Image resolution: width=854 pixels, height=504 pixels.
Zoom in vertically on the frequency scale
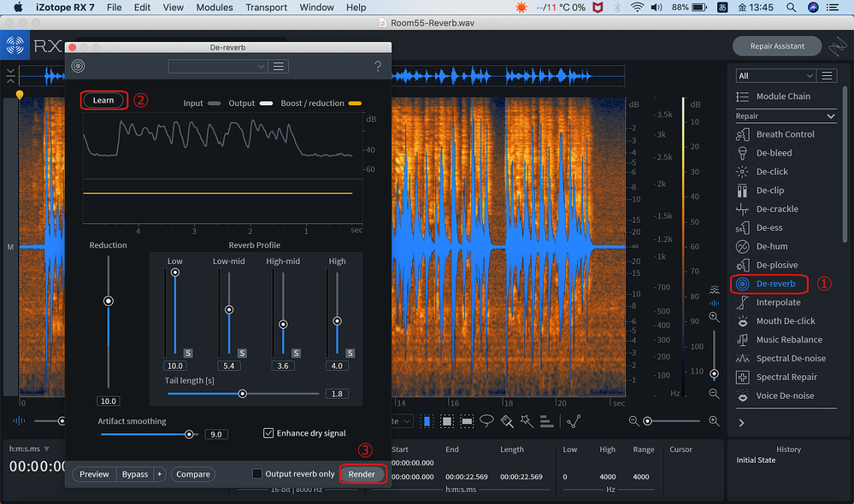tap(714, 316)
